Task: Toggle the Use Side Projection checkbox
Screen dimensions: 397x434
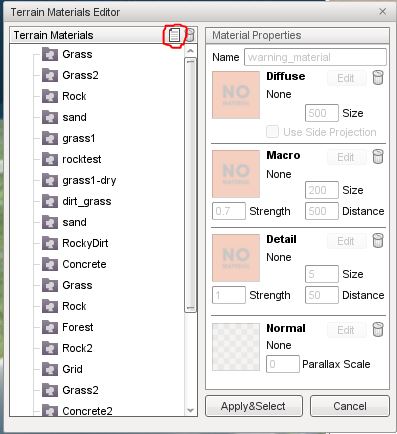Action: click(x=272, y=132)
